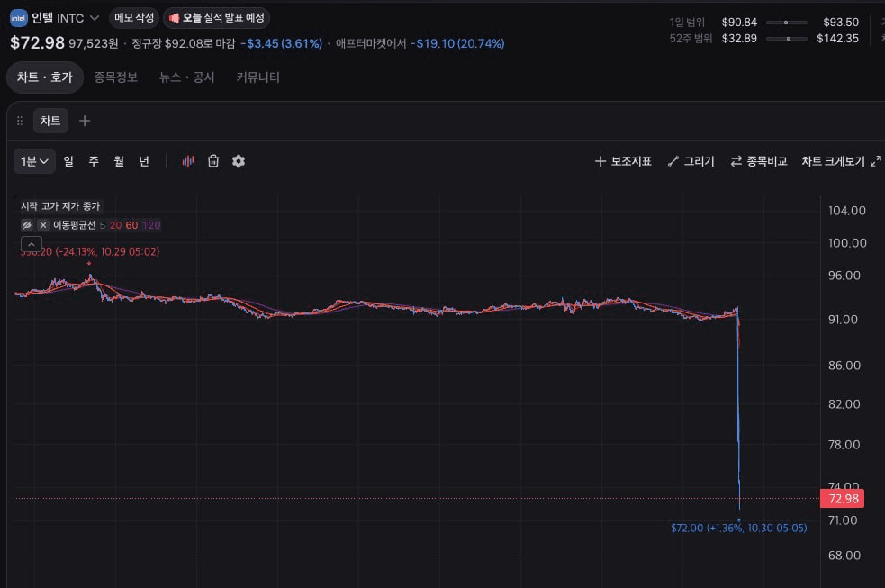Switch chart interval to 년

click(x=144, y=161)
